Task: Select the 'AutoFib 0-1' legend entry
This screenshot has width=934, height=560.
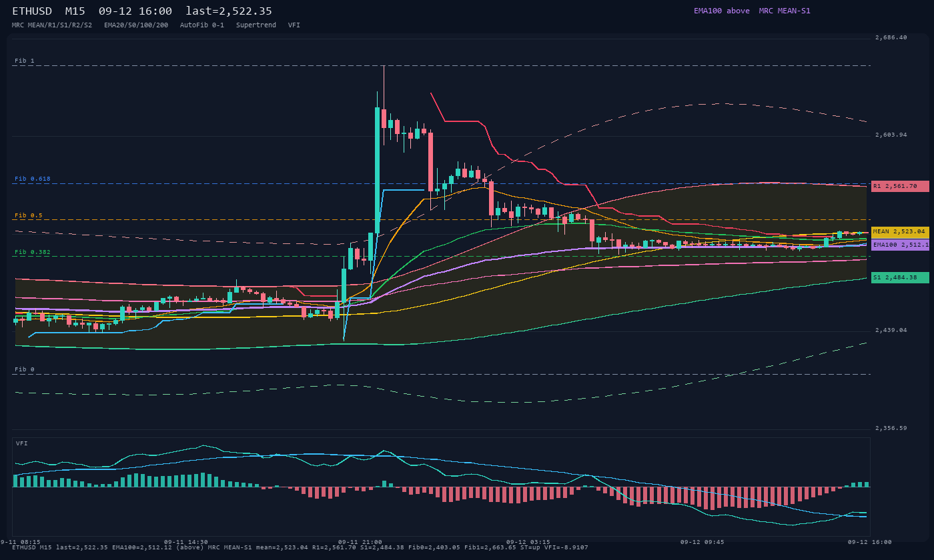Action: (202, 25)
